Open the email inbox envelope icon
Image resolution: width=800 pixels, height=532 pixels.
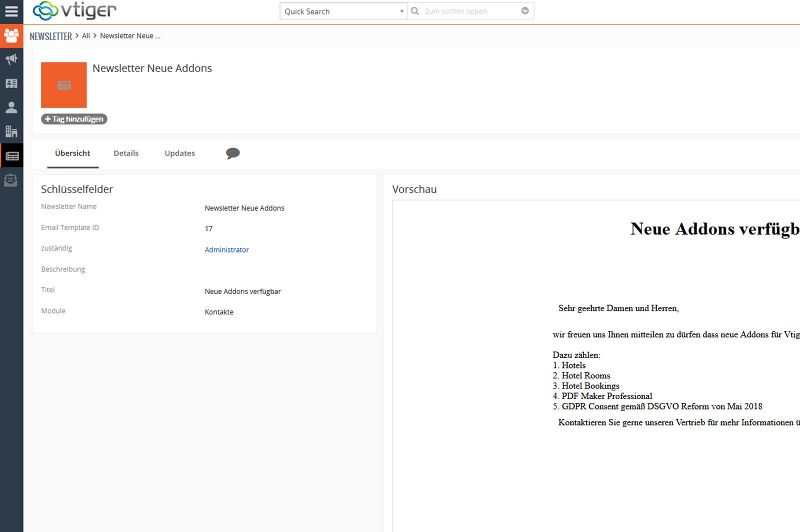click(x=11, y=180)
